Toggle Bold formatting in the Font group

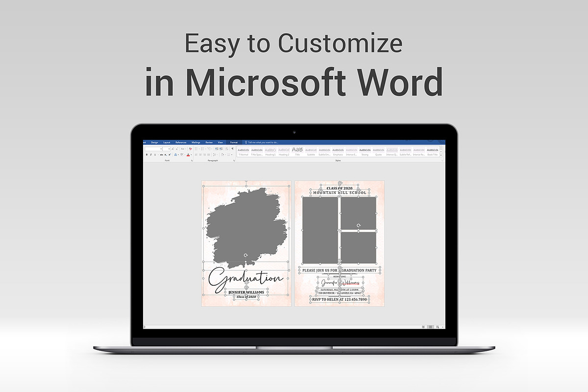click(147, 155)
